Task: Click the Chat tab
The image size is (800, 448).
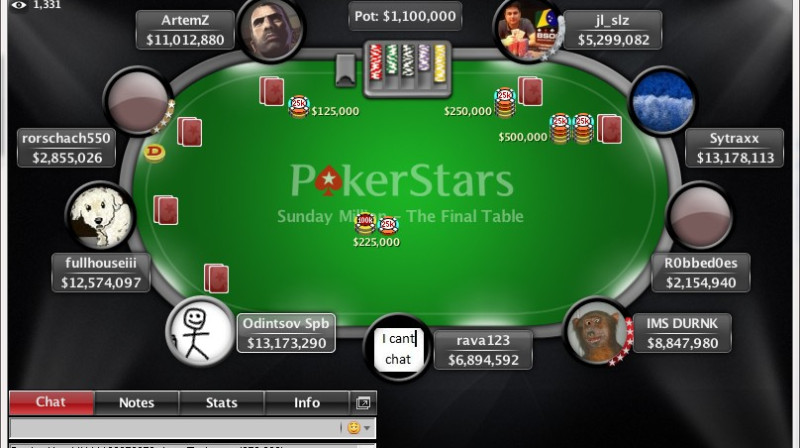Action: pyautogui.click(x=52, y=403)
